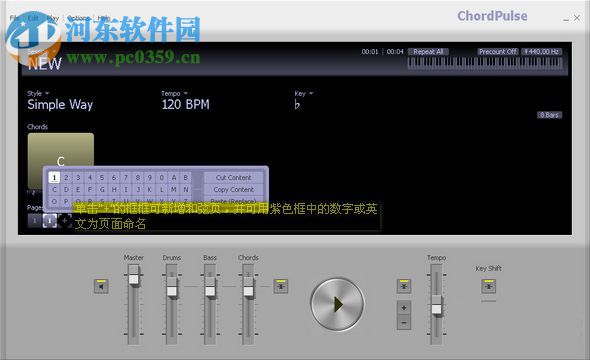Image resolution: width=590 pixels, height=360 pixels.
Task: Select the highlighted page 1 box
Action: 50,220
